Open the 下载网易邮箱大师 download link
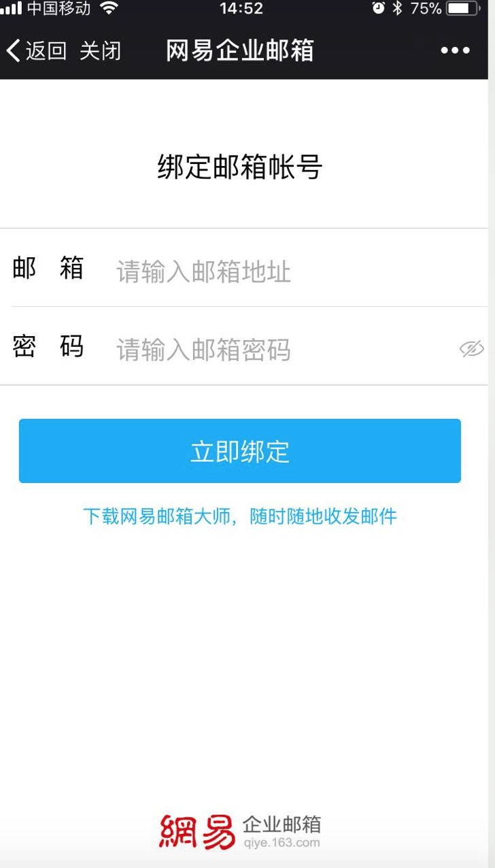The image size is (495, 868). 239,516
